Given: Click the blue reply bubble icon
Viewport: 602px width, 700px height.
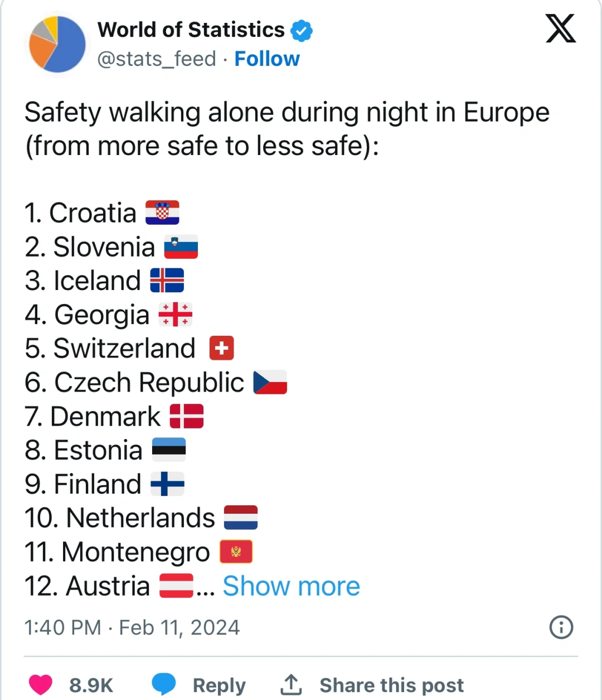Looking at the screenshot, I should [x=164, y=684].
